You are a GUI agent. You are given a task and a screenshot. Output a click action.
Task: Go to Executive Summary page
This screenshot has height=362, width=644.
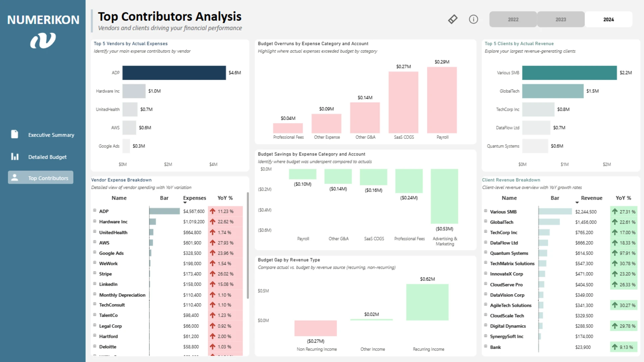(x=51, y=135)
